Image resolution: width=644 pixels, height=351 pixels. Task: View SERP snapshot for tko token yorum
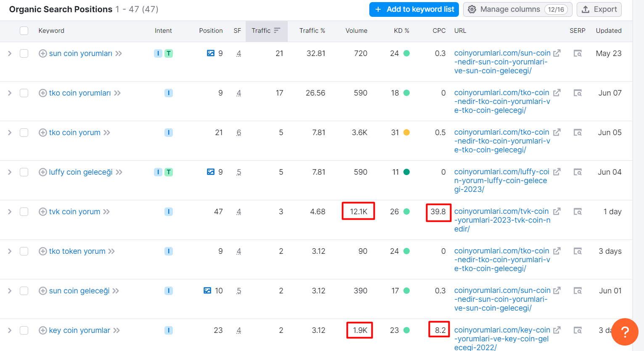pyautogui.click(x=578, y=251)
